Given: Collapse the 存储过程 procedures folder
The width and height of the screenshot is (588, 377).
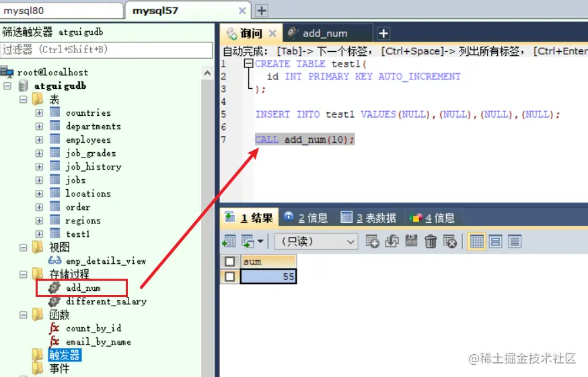Looking at the screenshot, I should click(x=24, y=275).
